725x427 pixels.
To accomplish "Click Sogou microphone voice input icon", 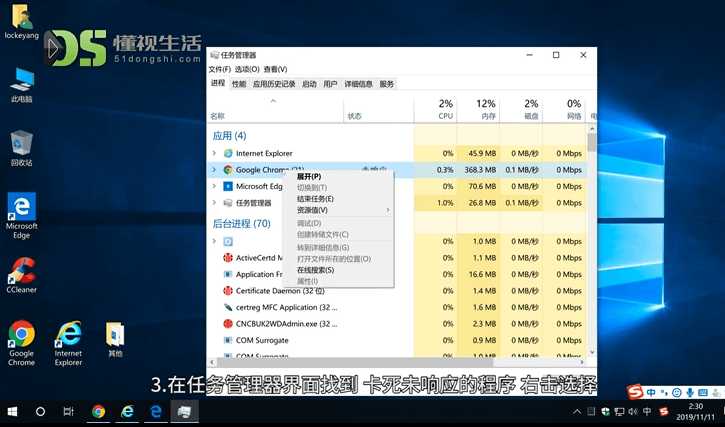I will point(690,393).
